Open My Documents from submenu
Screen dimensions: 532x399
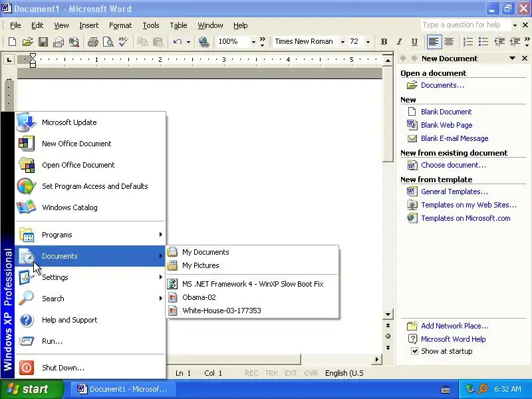coord(252,252)
